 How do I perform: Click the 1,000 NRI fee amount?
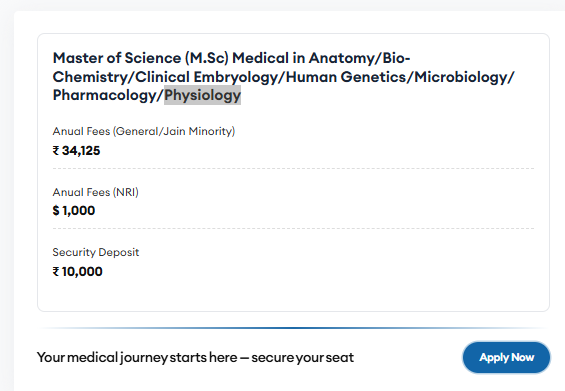[x=79, y=210]
